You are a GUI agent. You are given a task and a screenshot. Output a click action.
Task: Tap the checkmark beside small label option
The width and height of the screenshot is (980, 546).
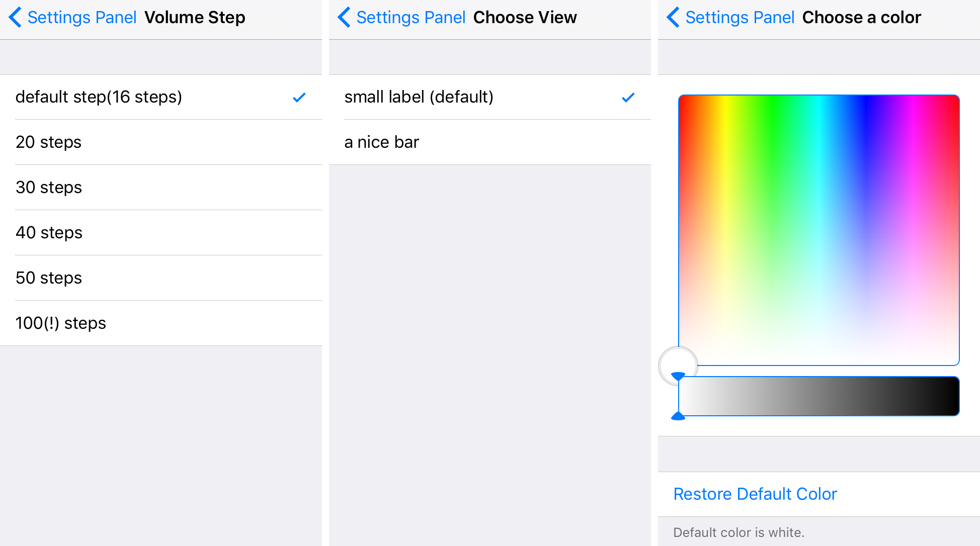point(628,97)
